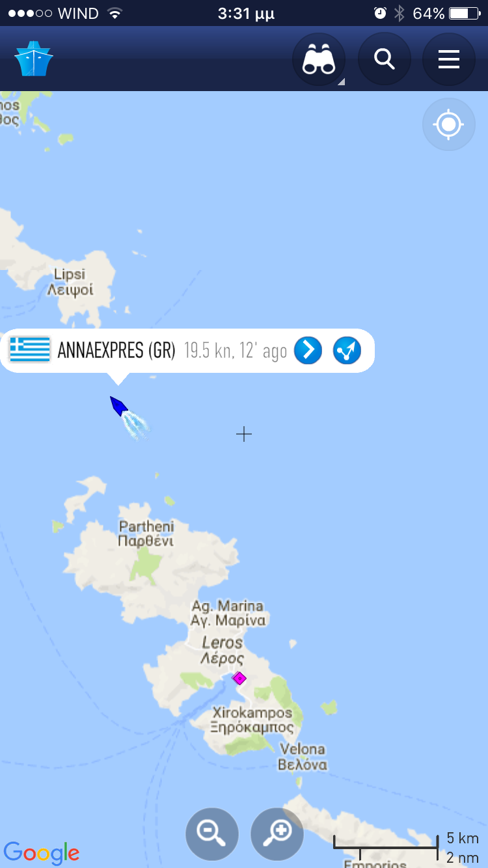Zoom out the map

[x=212, y=834]
